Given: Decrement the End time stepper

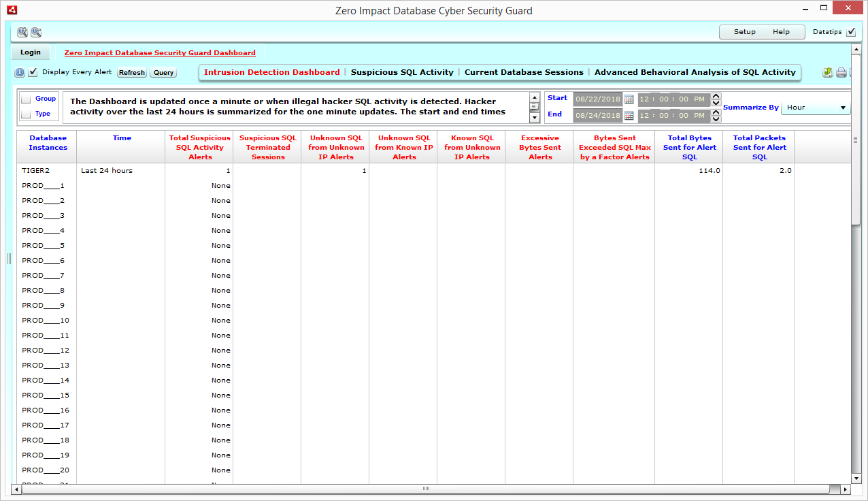Looking at the screenshot, I should coord(716,119).
